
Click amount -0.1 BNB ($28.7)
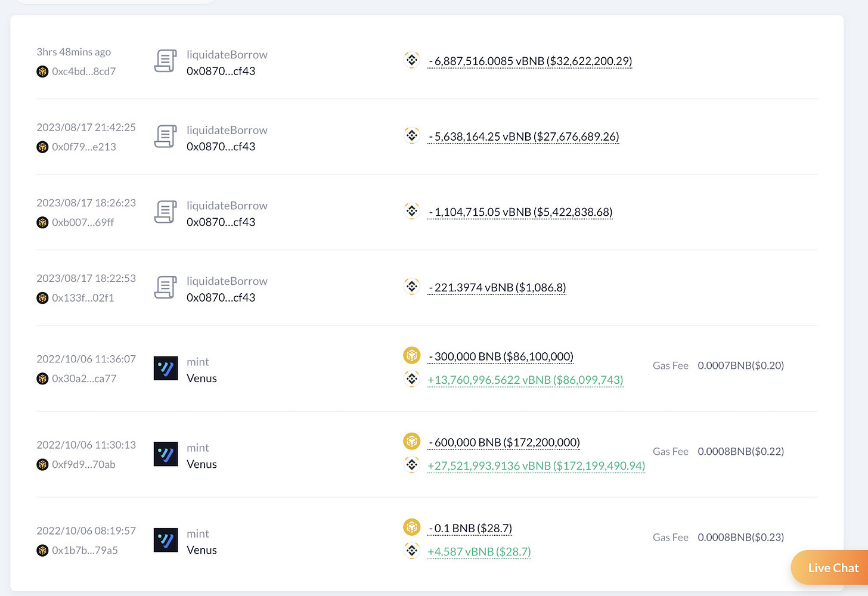pyautogui.click(x=470, y=529)
